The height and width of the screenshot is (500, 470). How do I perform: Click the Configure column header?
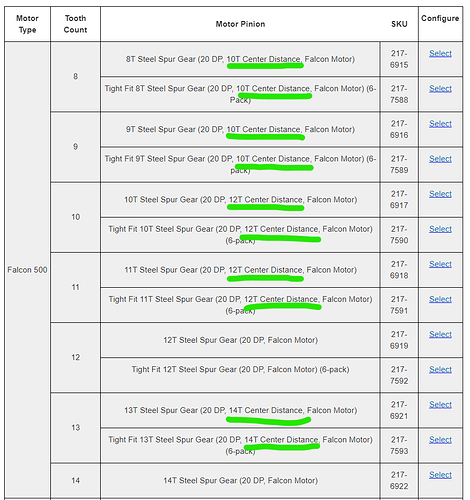coord(440,18)
